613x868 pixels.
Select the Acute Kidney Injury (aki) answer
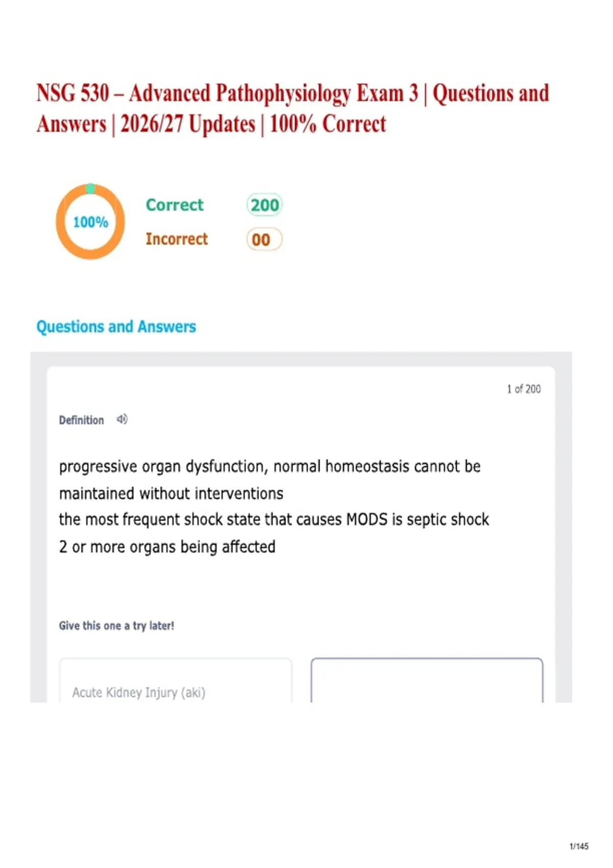176,681
